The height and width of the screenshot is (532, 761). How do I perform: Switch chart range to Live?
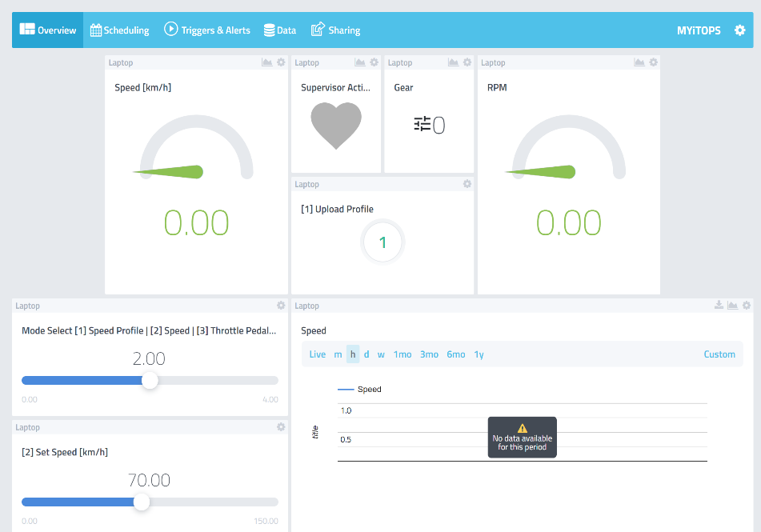point(318,354)
